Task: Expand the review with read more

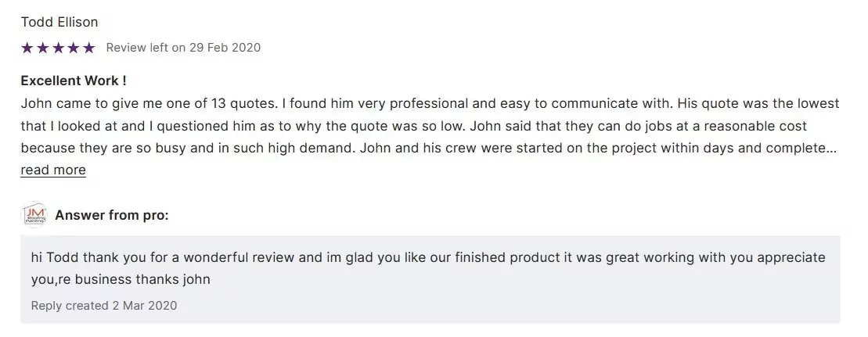Action: click(53, 170)
